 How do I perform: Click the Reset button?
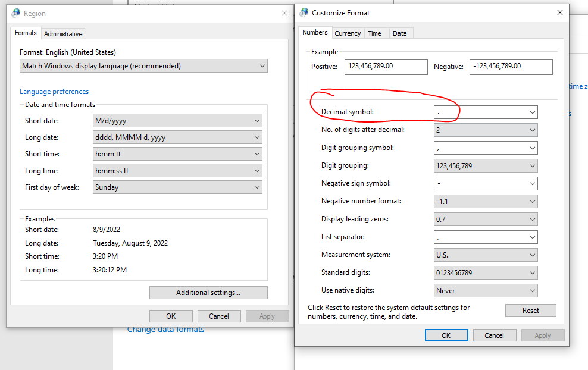[x=531, y=311]
